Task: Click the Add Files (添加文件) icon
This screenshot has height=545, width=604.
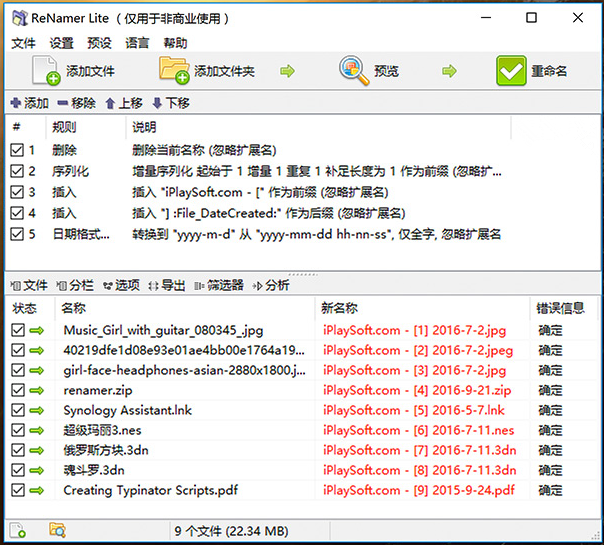Action: coord(46,70)
